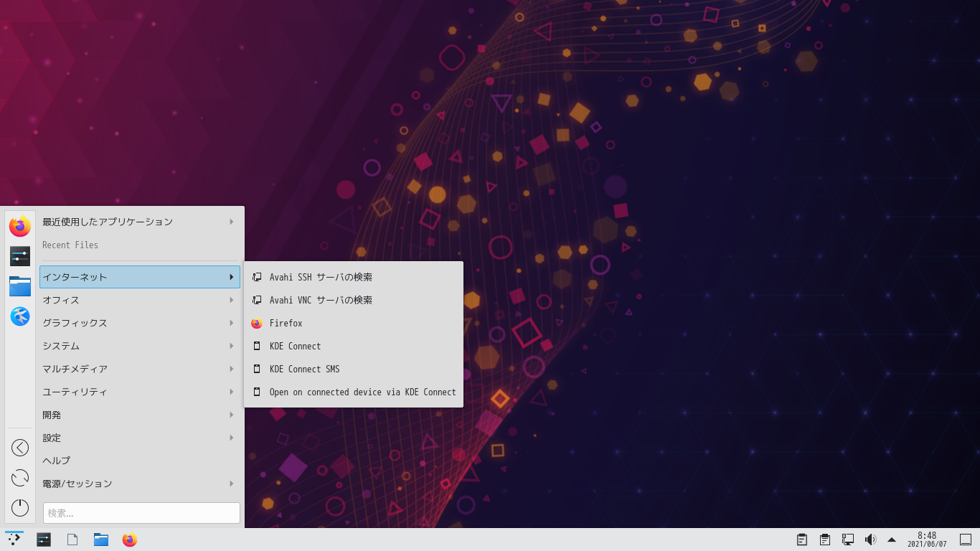The image size is (980, 551).
Task: Launch Avahi SSH サーバの検索
Action: click(x=354, y=277)
